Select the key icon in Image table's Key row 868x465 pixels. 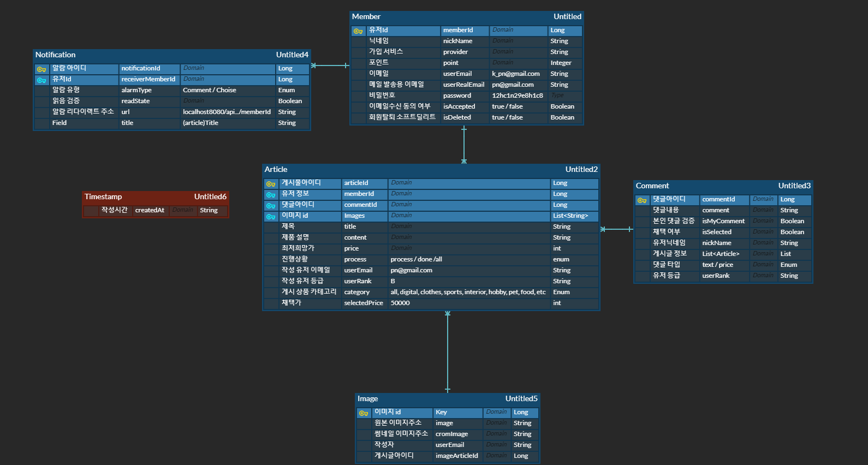[x=364, y=413]
